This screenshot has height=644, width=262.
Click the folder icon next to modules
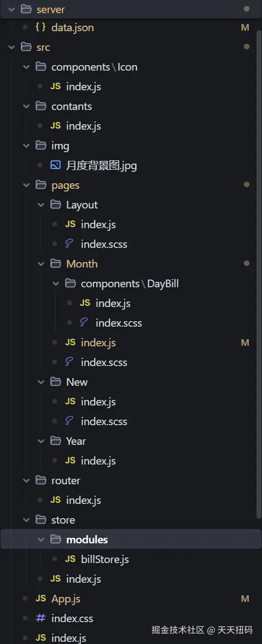pos(55,539)
